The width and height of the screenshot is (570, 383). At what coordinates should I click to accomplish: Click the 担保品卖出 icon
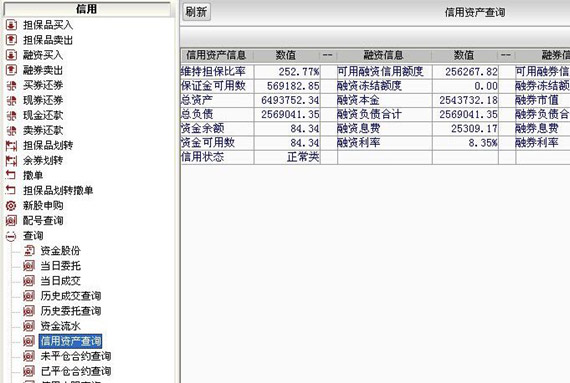(11, 40)
